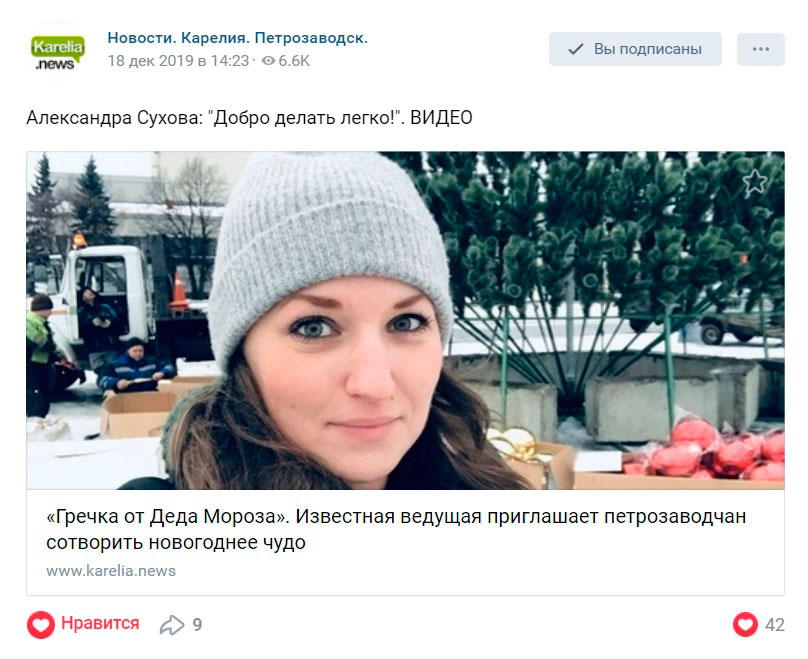
Task: Open the article title '«Гречка от Деда Мороза»'
Action: 169,516
